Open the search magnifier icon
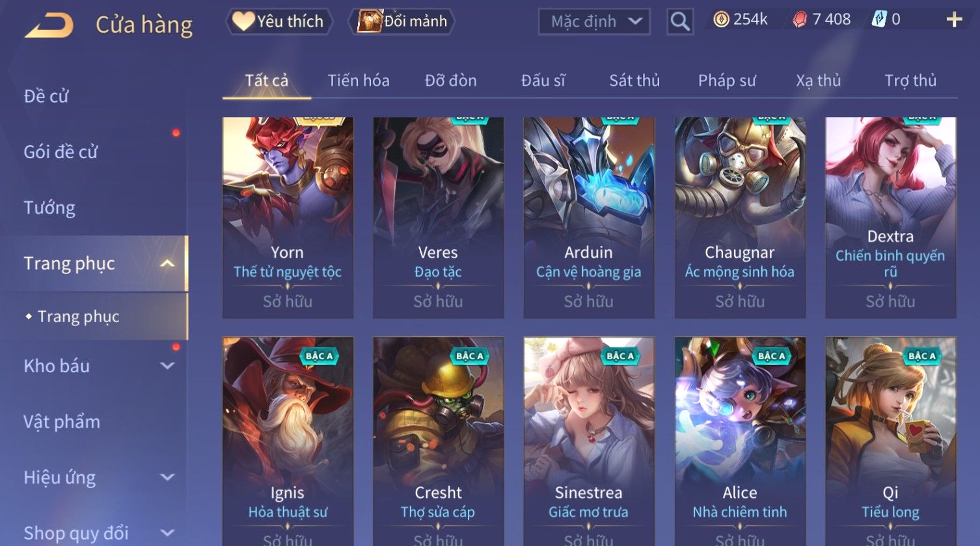 tap(680, 21)
